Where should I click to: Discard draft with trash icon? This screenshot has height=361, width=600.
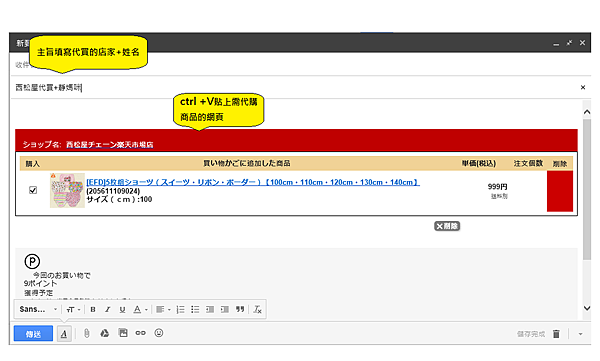[x=556, y=334]
